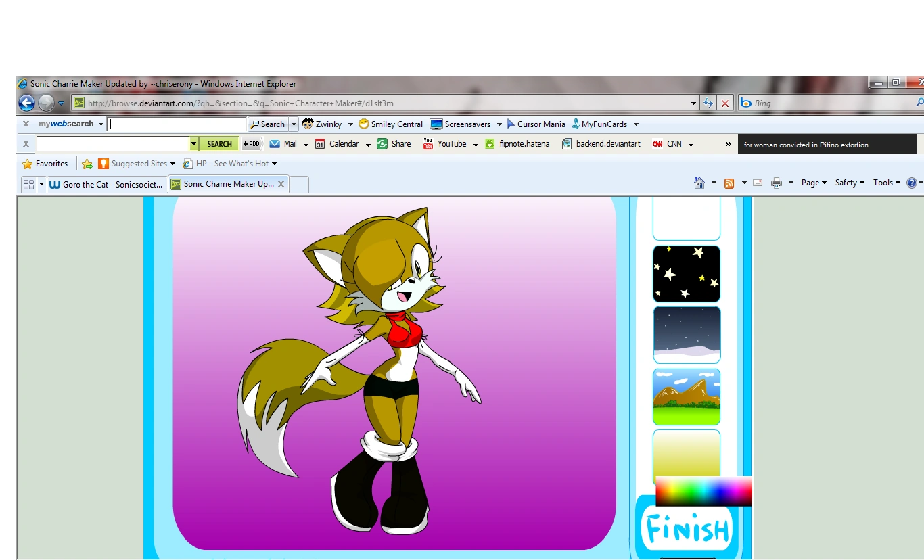Open the backend.deviantart toolbar link
The height and width of the screenshot is (560, 924).
tap(601, 144)
